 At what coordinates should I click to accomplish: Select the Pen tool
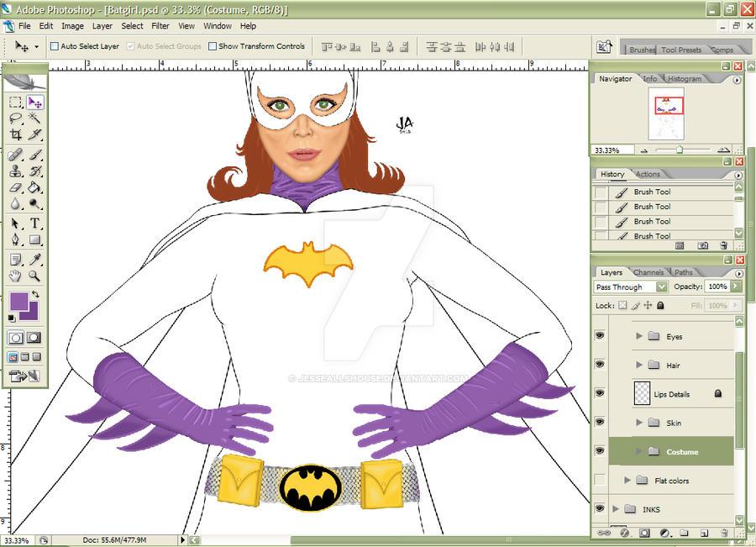coord(15,239)
